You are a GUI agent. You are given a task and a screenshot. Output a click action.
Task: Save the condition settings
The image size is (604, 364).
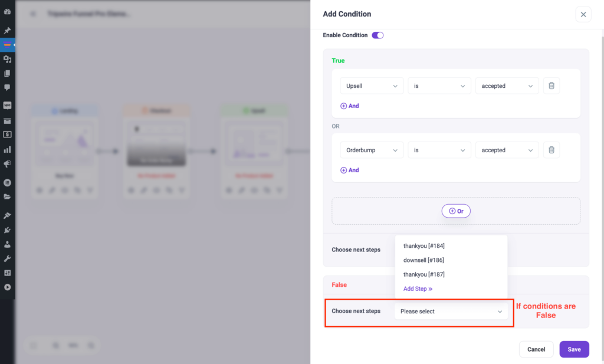pyautogui.click(x=574, y=349)
